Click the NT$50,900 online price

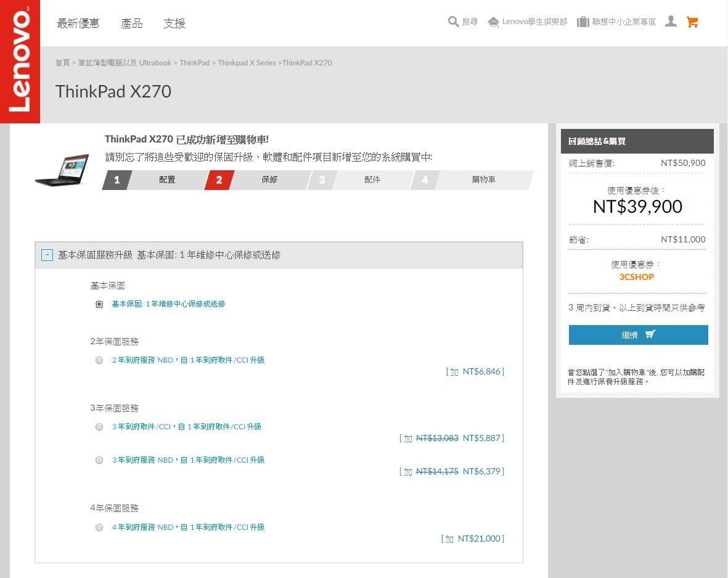683,163
